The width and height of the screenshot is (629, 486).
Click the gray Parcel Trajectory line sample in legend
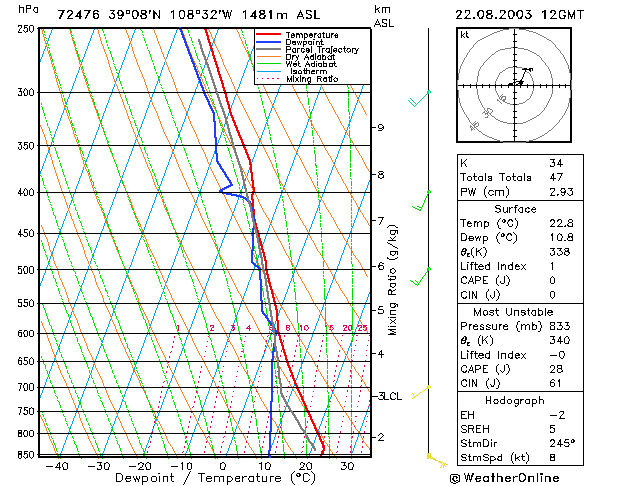pyautogui.click(x=268, y=49)
